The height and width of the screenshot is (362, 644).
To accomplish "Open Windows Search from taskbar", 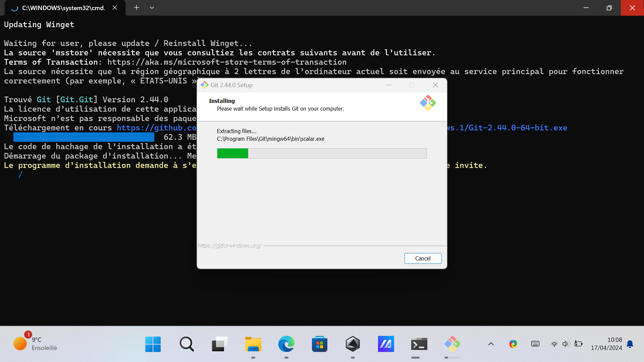I will 186,344.
